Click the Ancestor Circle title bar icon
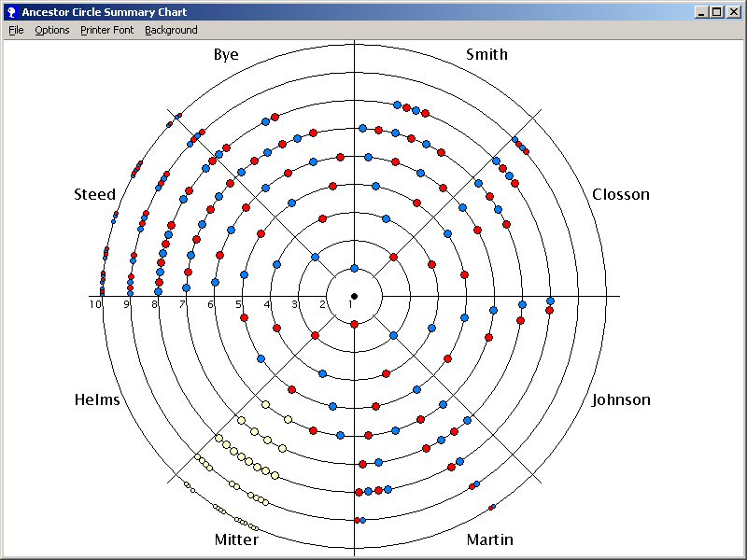Viewport: 747px width, 560px height. point(11,12)
